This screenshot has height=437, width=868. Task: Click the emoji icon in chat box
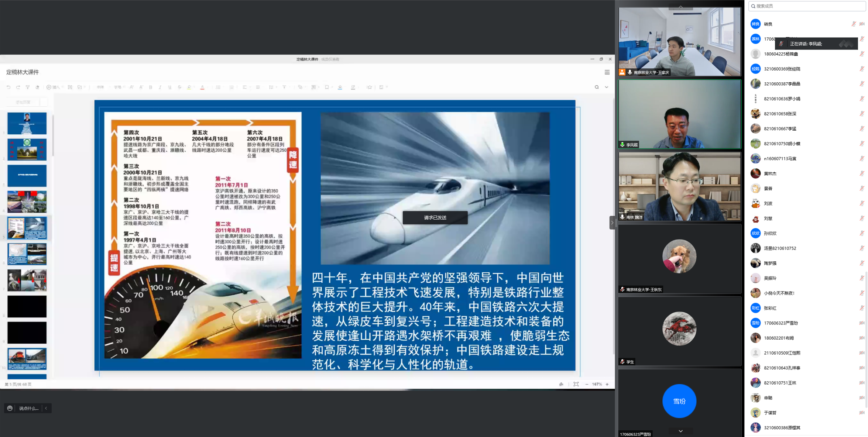pos(10,408)
